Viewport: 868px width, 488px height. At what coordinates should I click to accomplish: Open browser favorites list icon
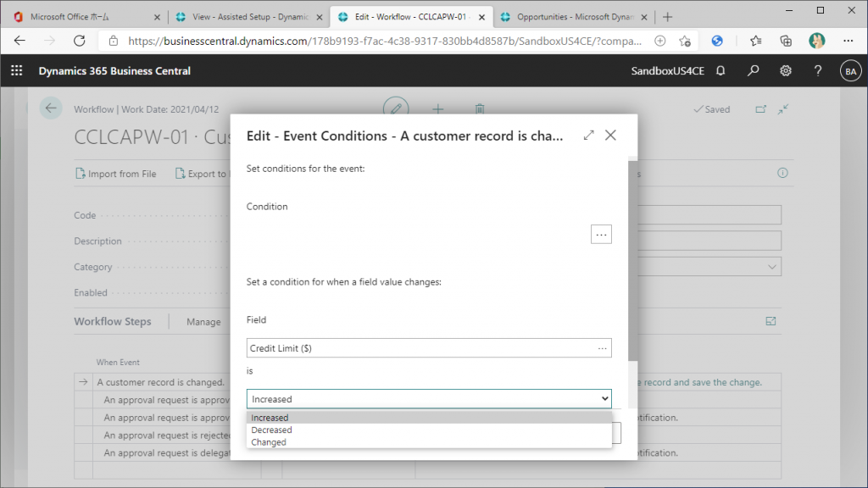pos(755,41)
